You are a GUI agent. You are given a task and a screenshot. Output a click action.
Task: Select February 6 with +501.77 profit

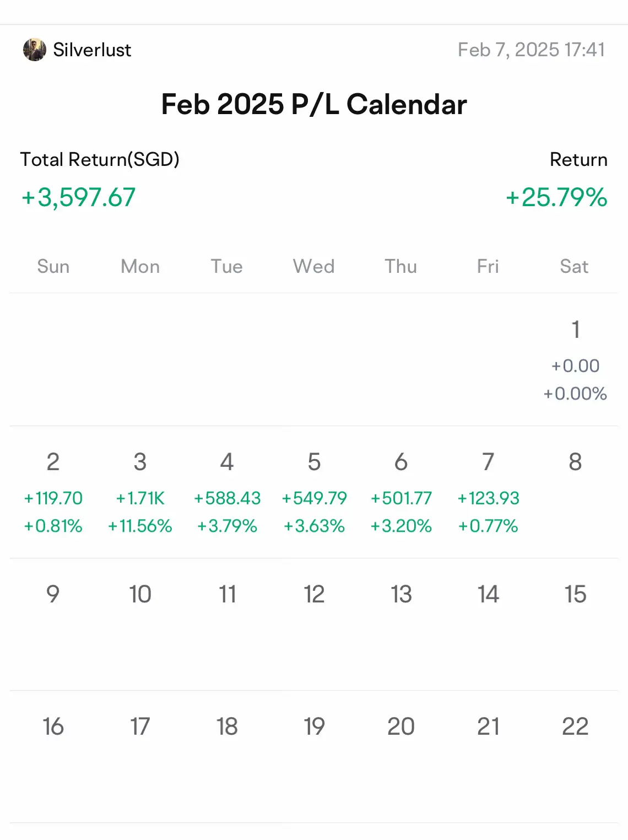click(x=401, y=492)
